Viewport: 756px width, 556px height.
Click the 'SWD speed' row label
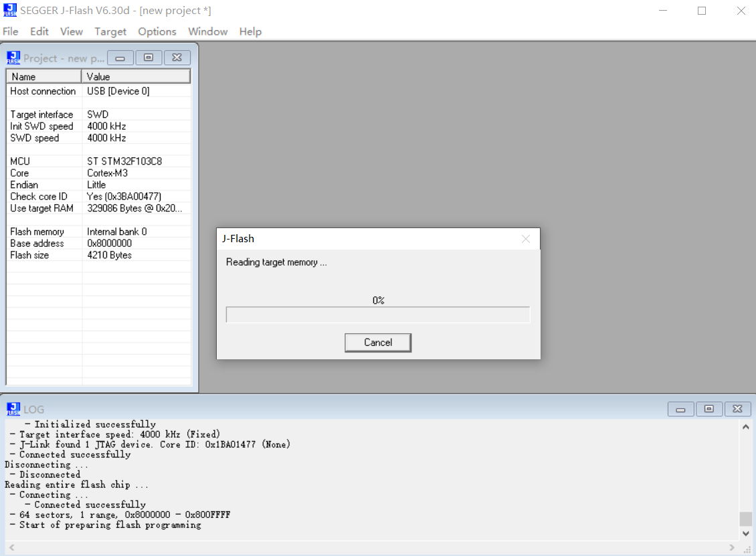click(35, 138)
